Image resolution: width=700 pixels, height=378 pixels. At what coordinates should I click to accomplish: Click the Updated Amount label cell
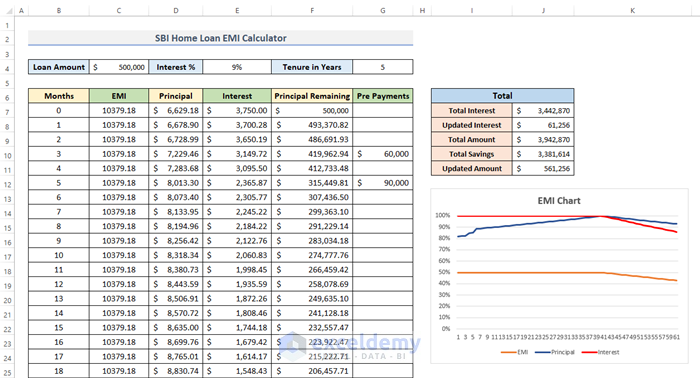pyautogui.click(x=472, y=168)
